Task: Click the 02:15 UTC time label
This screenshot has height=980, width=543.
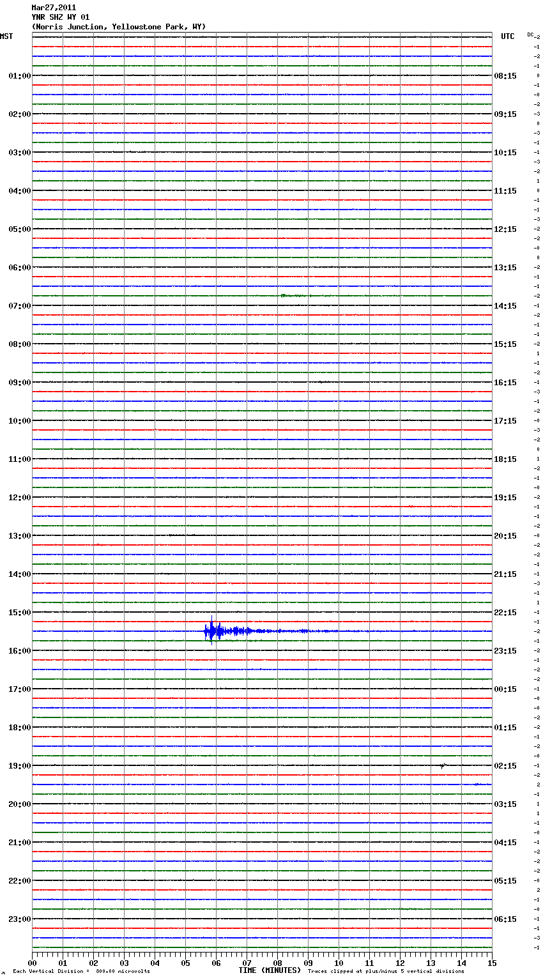Action: (505, 766)
